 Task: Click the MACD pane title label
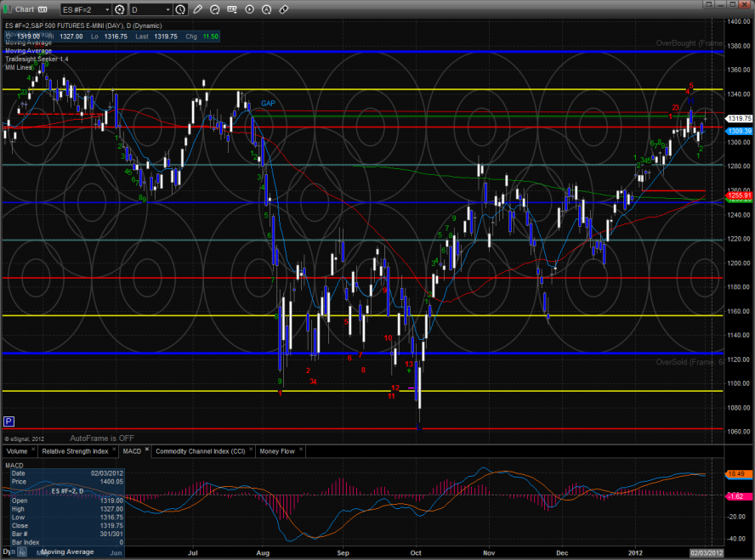(14, 465)
